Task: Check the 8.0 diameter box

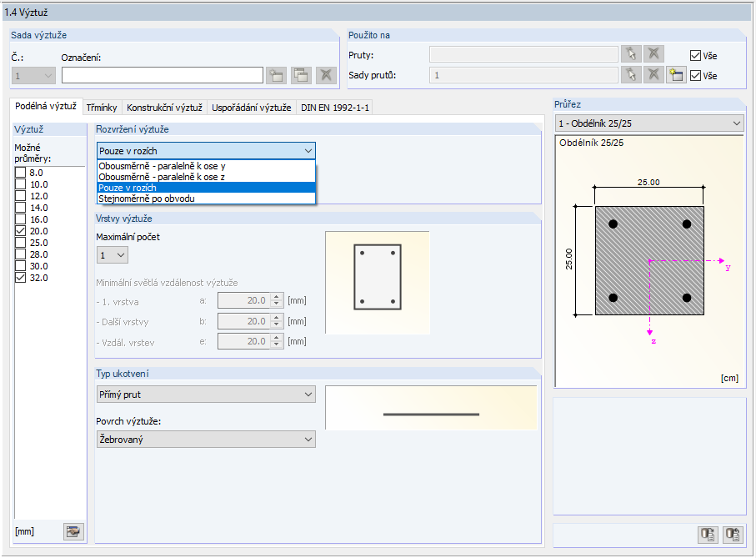Action: pos(20,173)
